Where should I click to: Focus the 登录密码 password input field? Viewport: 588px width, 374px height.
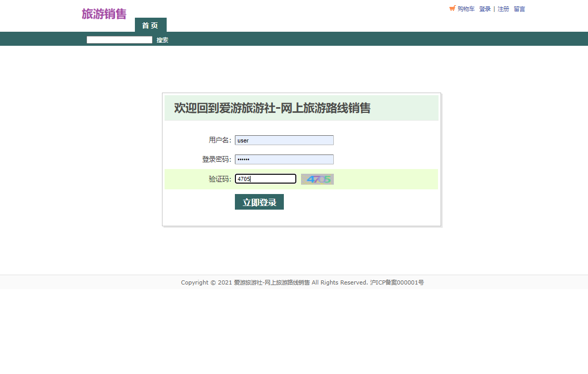[x=284, y=159]
